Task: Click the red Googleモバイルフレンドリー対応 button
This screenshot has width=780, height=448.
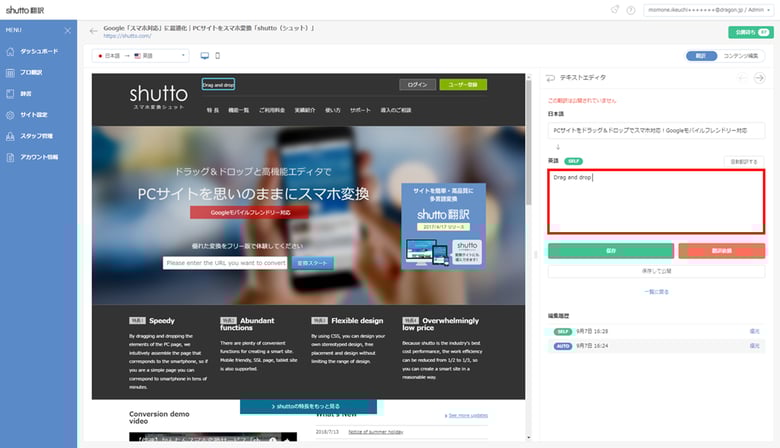Action: (250, 213)
